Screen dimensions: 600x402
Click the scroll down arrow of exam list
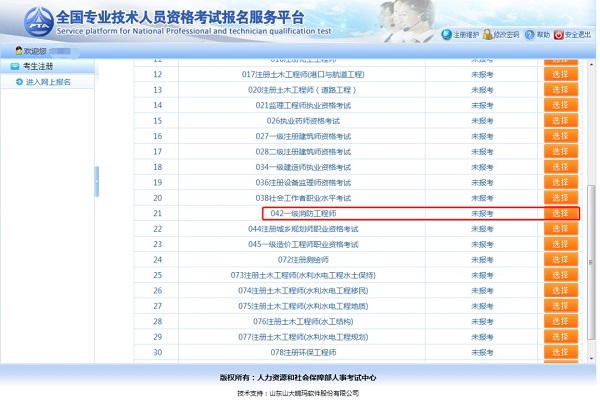point(591,358)
